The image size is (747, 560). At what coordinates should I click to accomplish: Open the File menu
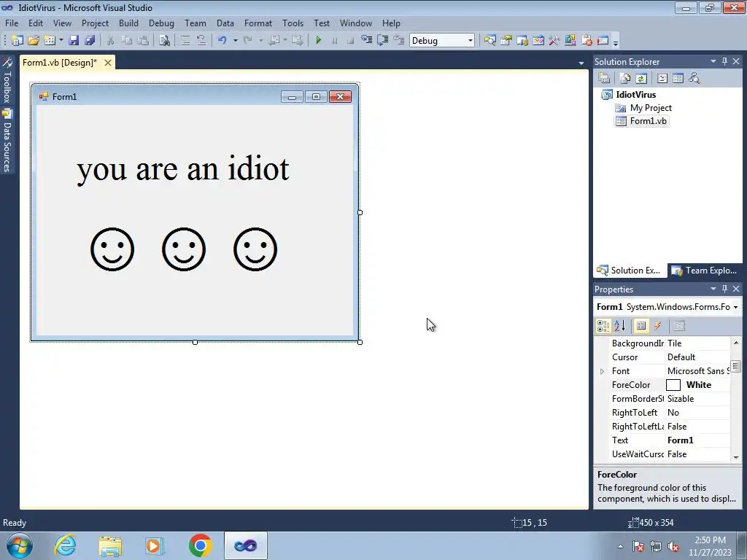(x=12, y=23)
